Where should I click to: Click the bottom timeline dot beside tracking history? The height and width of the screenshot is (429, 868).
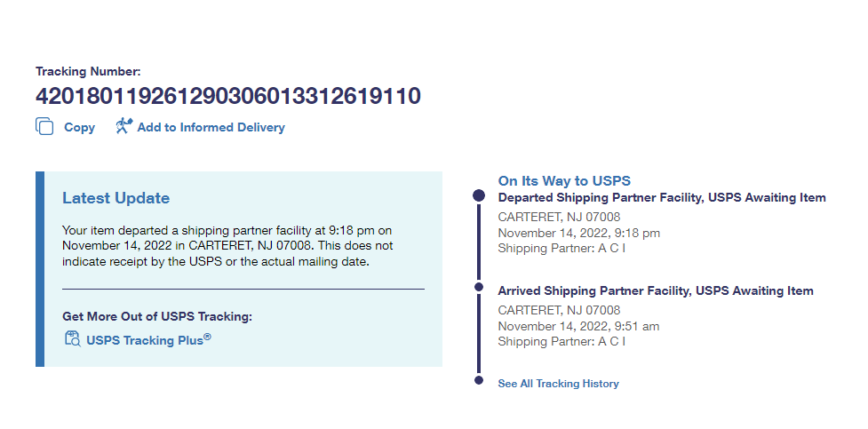tap(479, 380)
